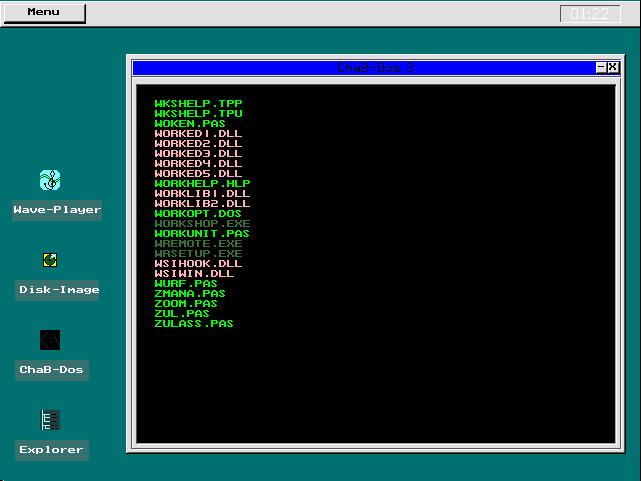Select the ZULASS.PAS file entry
This screenshot has height=481, width=641.
tap(194, 324)
